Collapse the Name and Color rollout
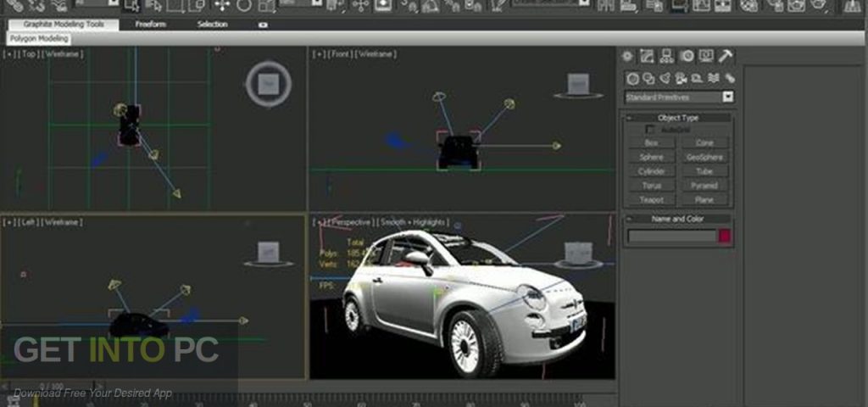868x407 pixels. pos(678,219)
